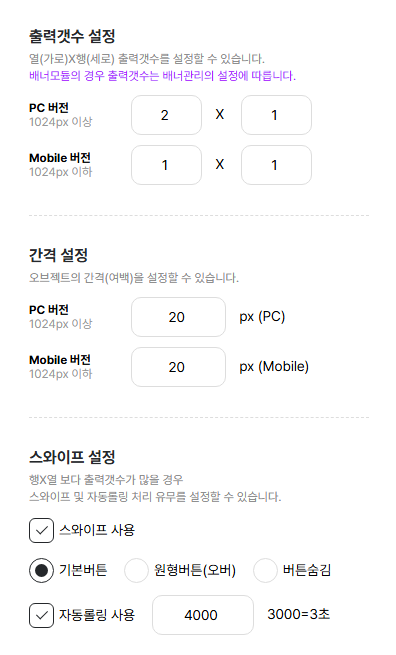Click the 자동롤링 사용 text label
The width and height of the screenshot is (396, 655).
(97, 615)
